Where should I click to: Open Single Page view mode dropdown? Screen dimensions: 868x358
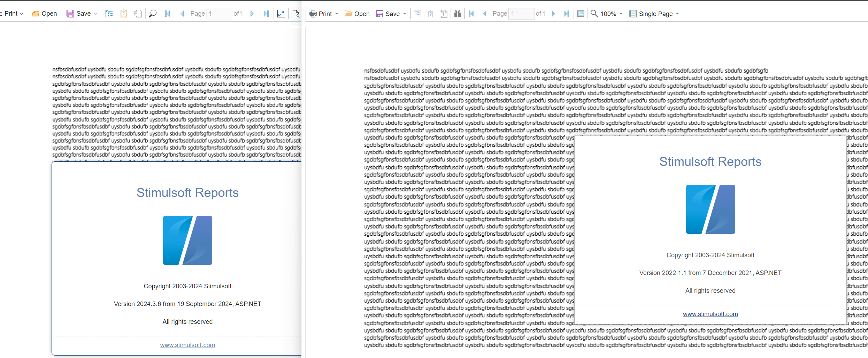pos(654,14)
